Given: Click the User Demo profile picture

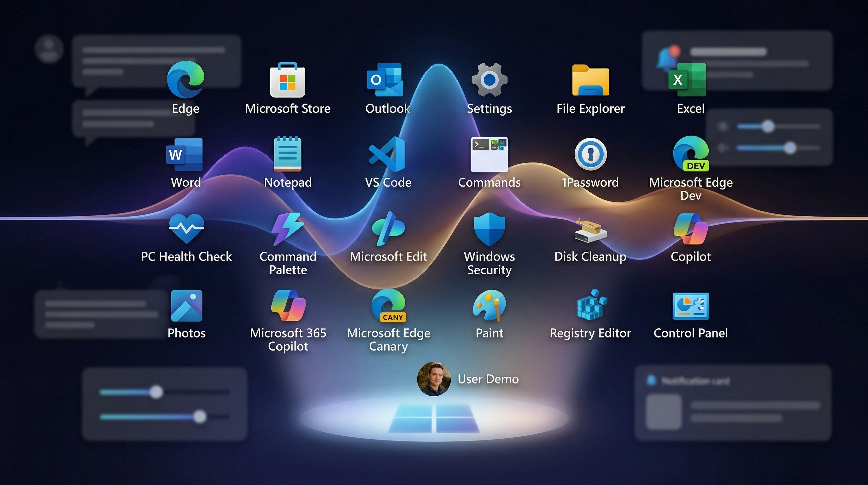Looking at the screenshot, I should (435, 379).
